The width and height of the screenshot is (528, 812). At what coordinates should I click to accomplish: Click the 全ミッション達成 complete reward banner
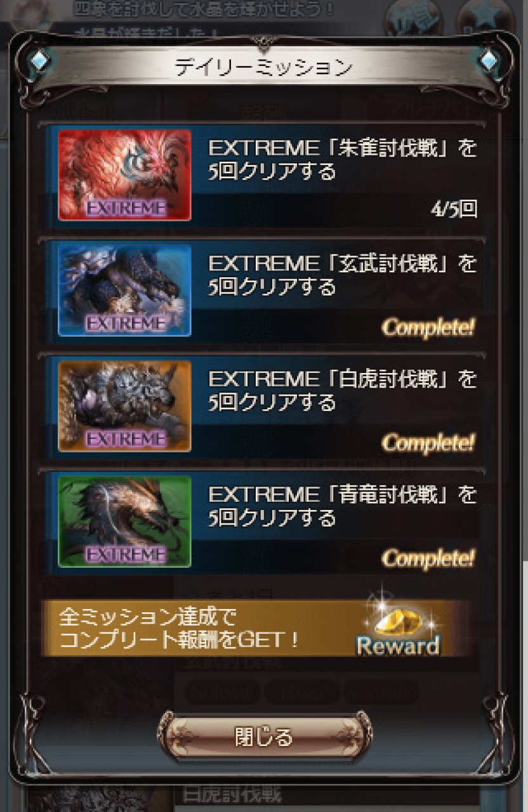tap(258, 628)
